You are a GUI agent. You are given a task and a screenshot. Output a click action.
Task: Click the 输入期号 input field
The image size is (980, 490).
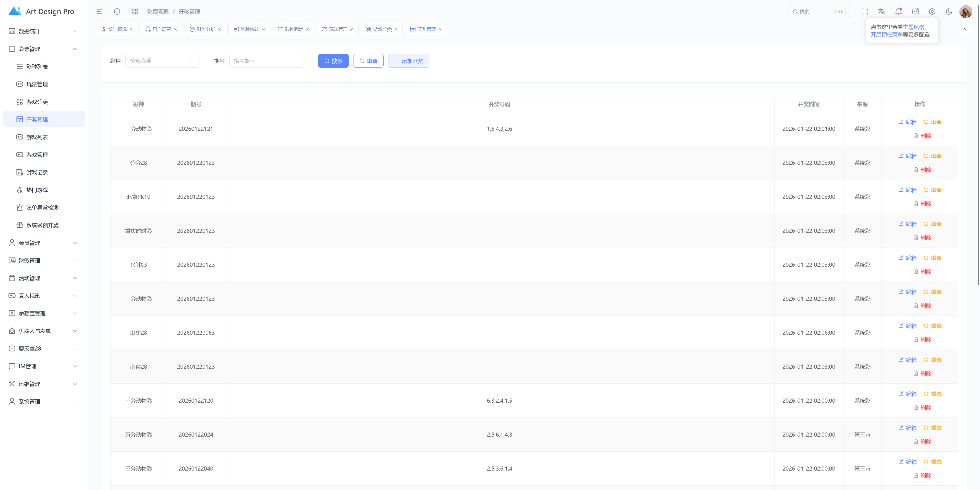266,61
